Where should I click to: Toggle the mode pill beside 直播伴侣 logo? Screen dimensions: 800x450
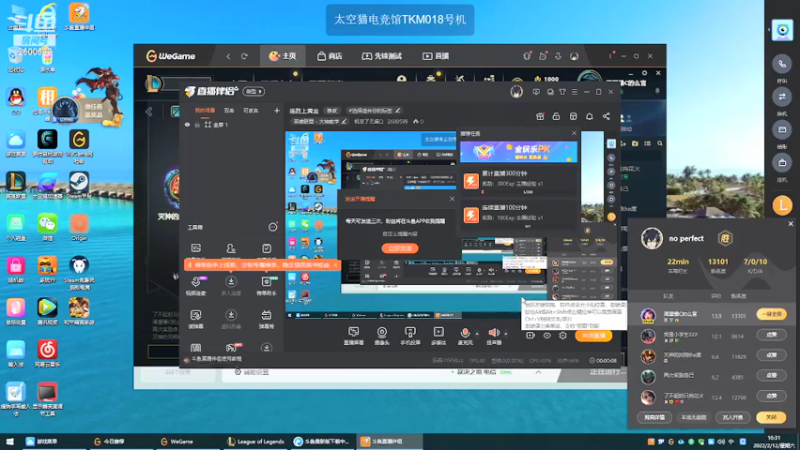point(254,91)
